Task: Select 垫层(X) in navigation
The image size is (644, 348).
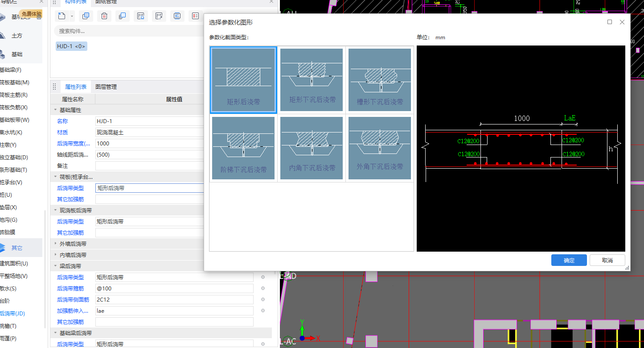Action: click(x=8, y=207)
